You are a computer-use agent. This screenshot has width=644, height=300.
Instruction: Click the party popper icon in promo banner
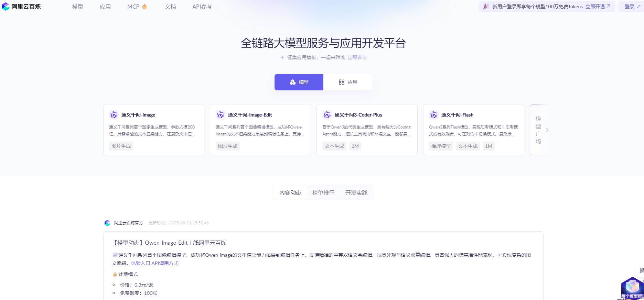486,7
